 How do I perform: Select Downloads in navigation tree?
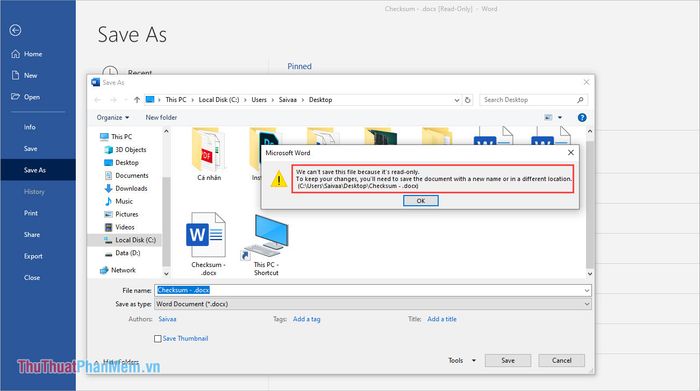click(126, 188)
